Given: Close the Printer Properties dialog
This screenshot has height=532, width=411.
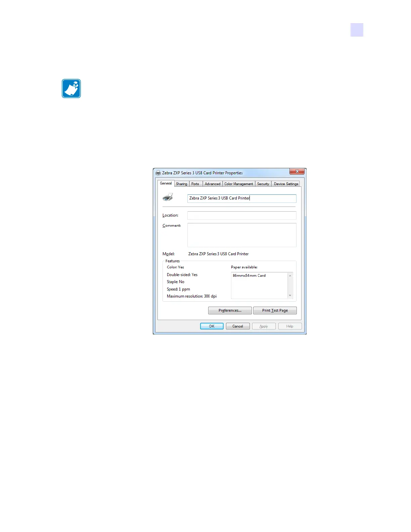Looking at the screenshot, I should click(297, 171).
